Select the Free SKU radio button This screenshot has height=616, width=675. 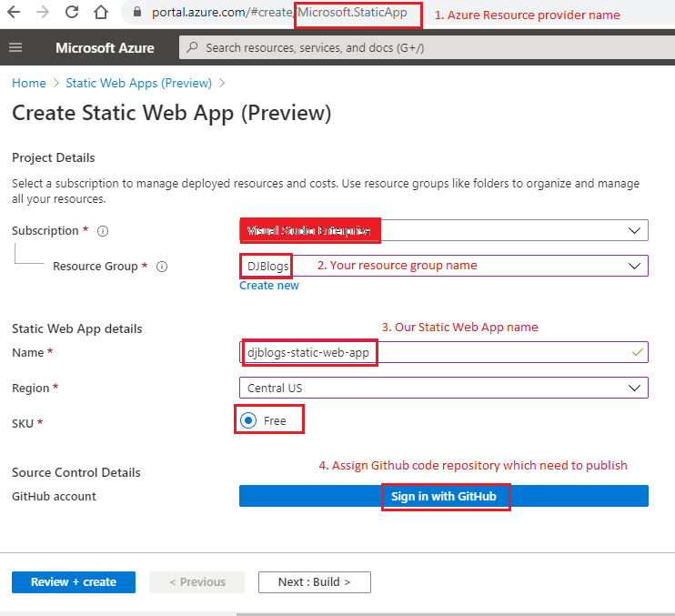click(x=248, y=420)
